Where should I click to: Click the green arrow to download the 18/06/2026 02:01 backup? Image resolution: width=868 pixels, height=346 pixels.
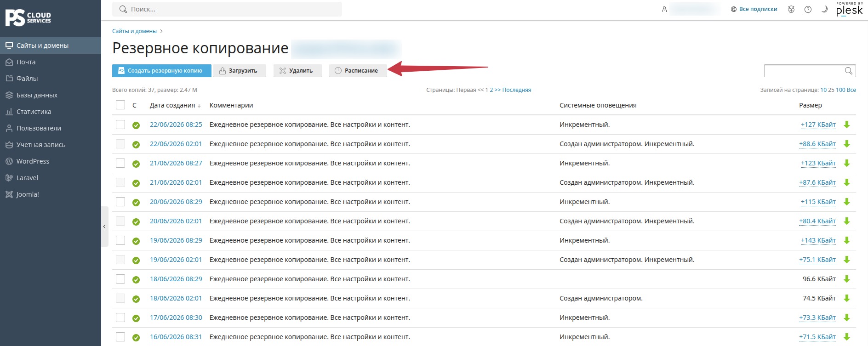847,298
